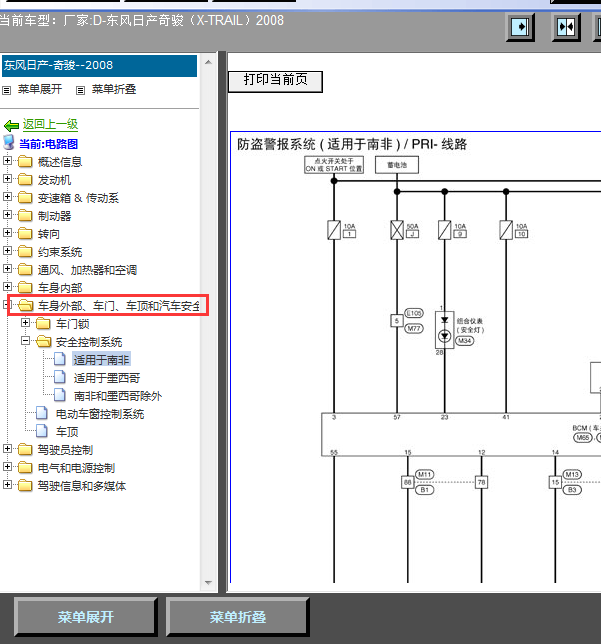Open the 适用于南非 wiring page
601x644 pixels.
(101, 360)
